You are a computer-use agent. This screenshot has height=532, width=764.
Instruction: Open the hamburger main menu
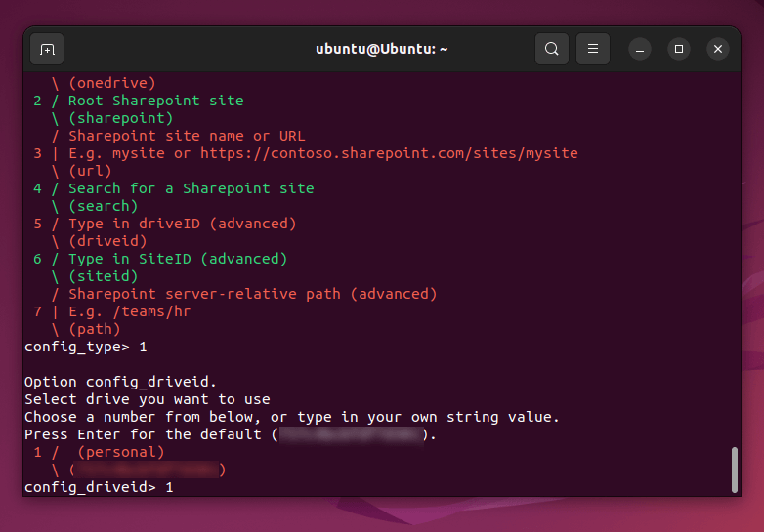[x=592, y=48]
